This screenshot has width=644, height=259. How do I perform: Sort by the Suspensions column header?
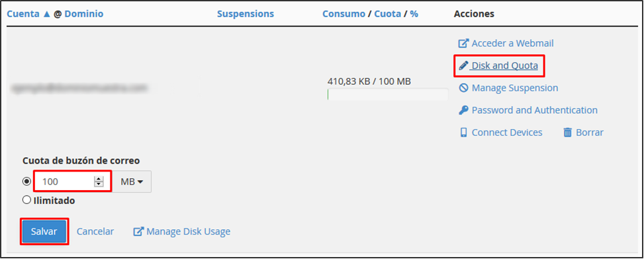[245, 14]
